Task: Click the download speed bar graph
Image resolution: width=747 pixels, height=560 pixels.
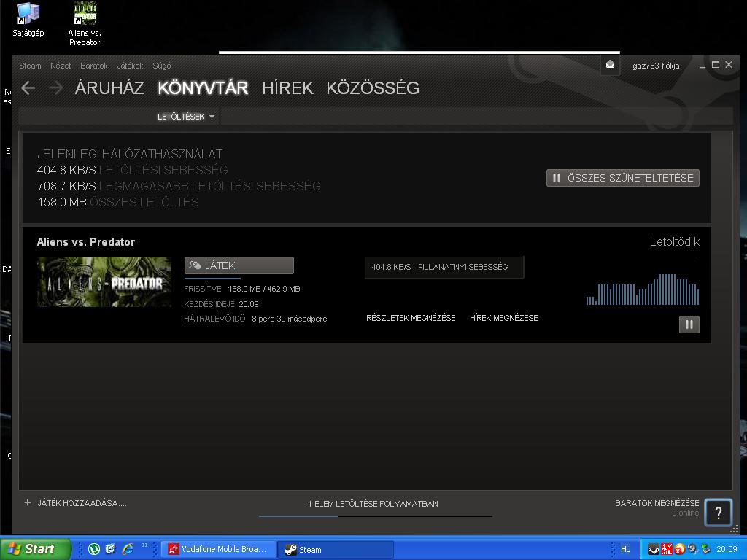Action: click(x=643, y=289)
